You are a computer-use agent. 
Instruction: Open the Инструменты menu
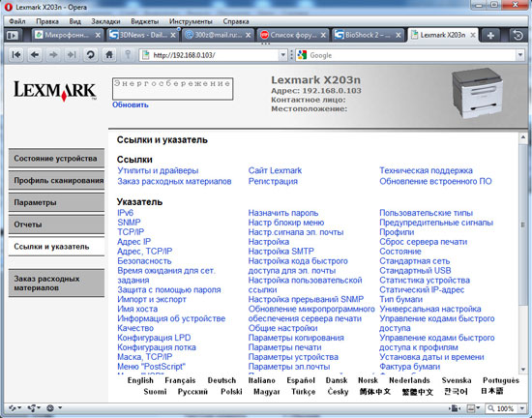tap(191, 21)
